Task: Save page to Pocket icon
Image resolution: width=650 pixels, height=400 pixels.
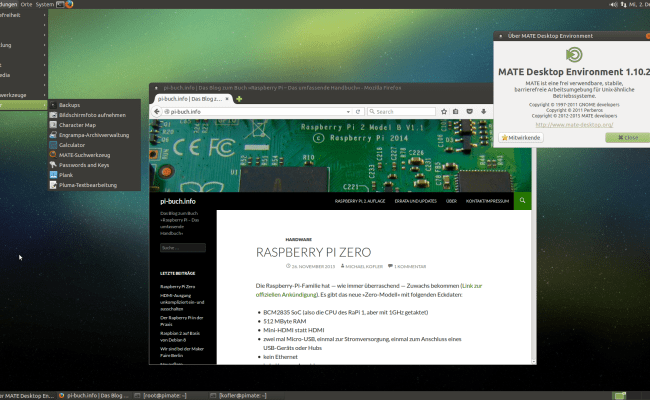Action: click(x=469, y=112)
